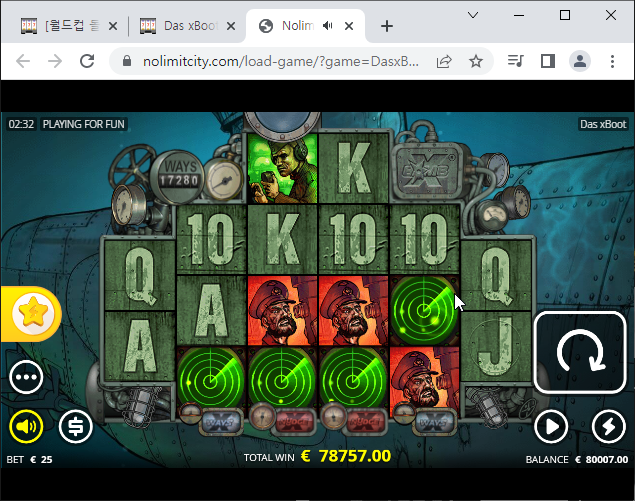Spin the reels with the large spin button
This screenshot has height=501, width=635.
pos(580,352)
